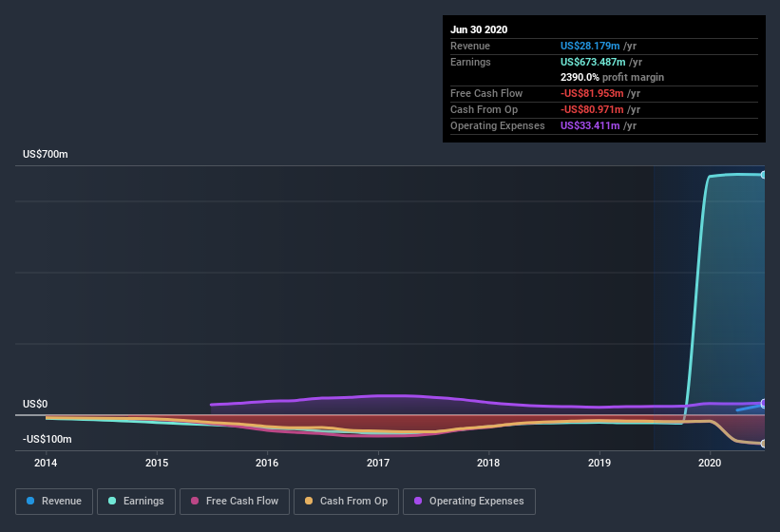This screenshot has width=780, height=532.
Task: Click the -US$81.953m free cash flow value
Action: (592, 93)
